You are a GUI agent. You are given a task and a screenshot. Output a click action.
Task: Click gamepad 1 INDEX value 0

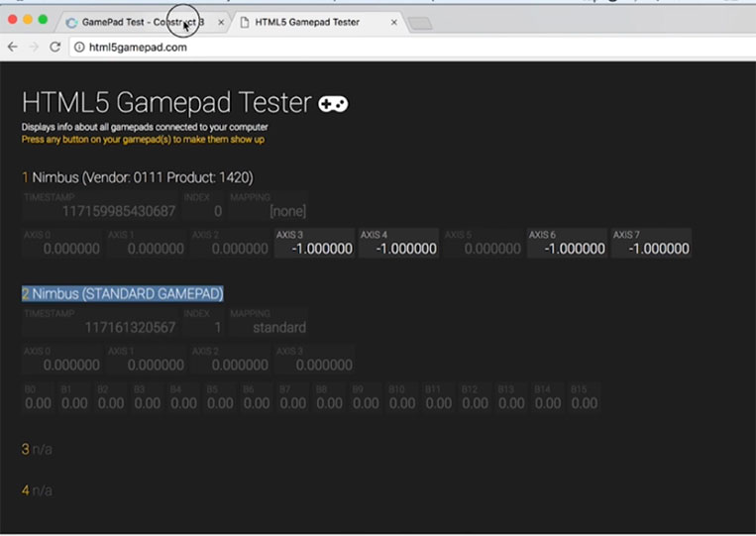click(x=218, y=211)
